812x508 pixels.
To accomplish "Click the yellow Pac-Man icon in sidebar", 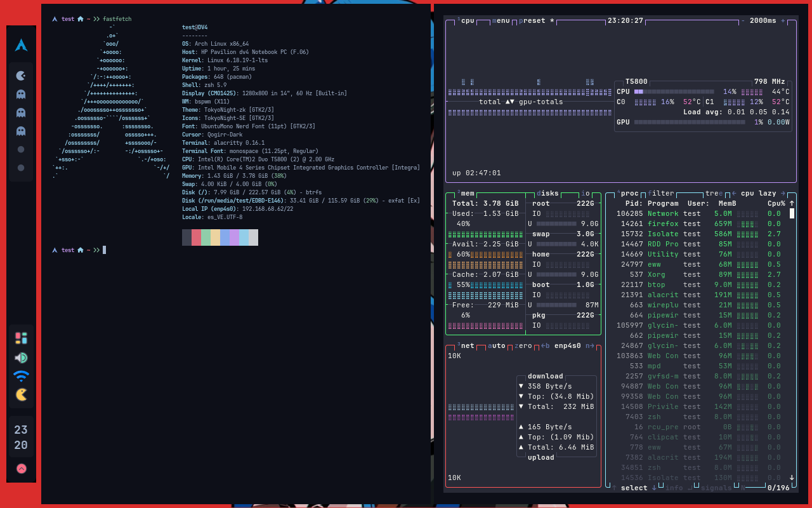I will pos(22,394).
